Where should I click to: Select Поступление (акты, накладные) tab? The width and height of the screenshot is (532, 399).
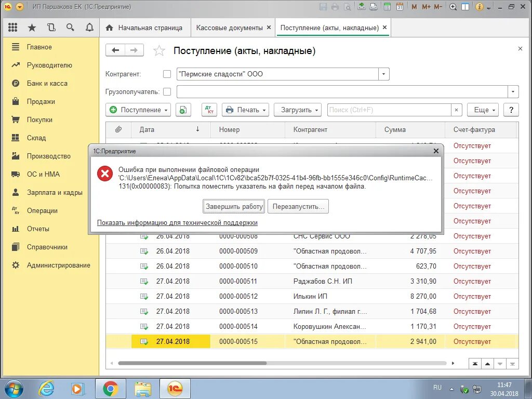(329, 28)
